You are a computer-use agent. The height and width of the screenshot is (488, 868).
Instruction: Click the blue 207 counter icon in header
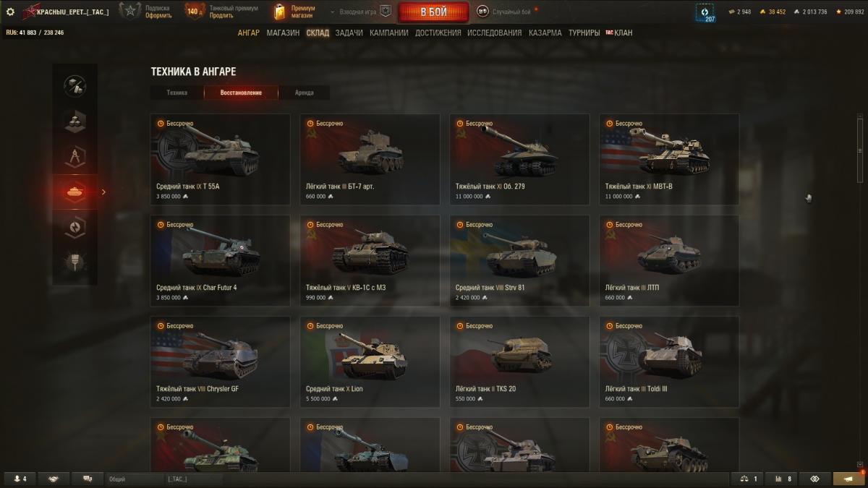click(705, 12)
